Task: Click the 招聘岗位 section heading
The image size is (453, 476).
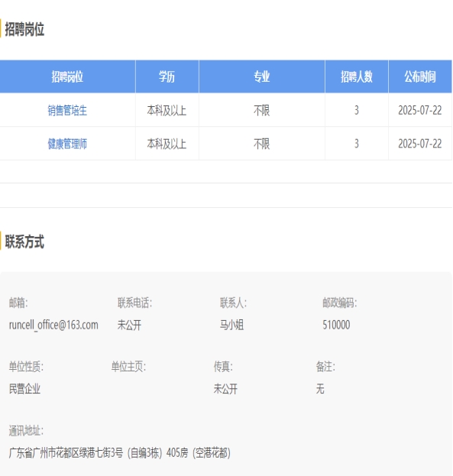Action: [x=24, y=30]
